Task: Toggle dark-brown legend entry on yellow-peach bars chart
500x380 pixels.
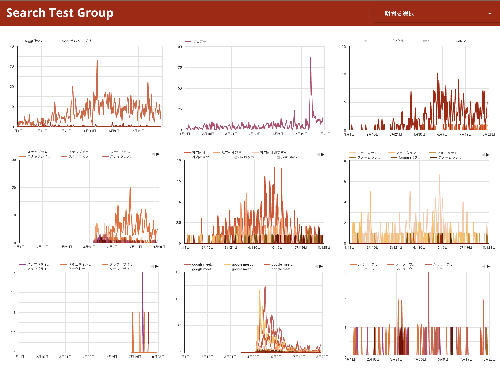Action: [445, 157]
